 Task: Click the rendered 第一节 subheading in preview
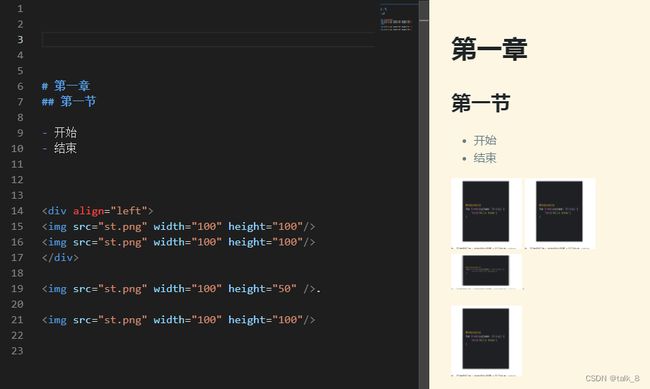point(480,103)
